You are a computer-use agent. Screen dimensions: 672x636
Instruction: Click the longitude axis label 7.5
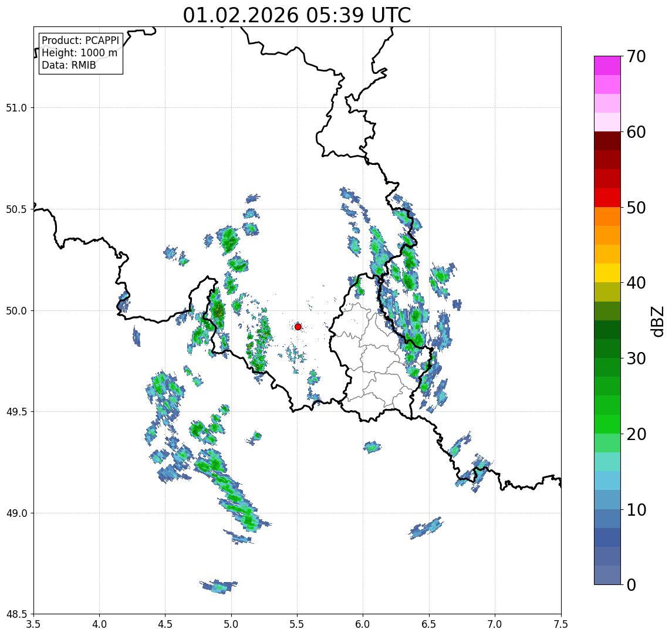pyautogui.click(x=561, y=624)
